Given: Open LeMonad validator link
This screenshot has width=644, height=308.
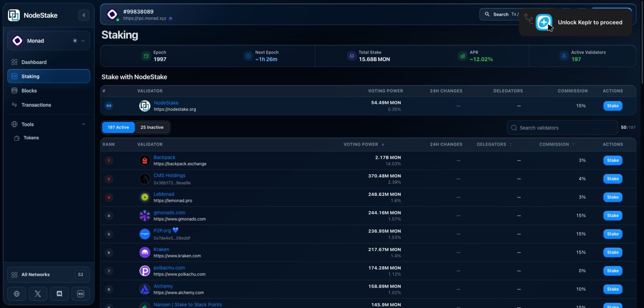Looking at the screenshot, I should pyautogui.click(x=164, y=194).
